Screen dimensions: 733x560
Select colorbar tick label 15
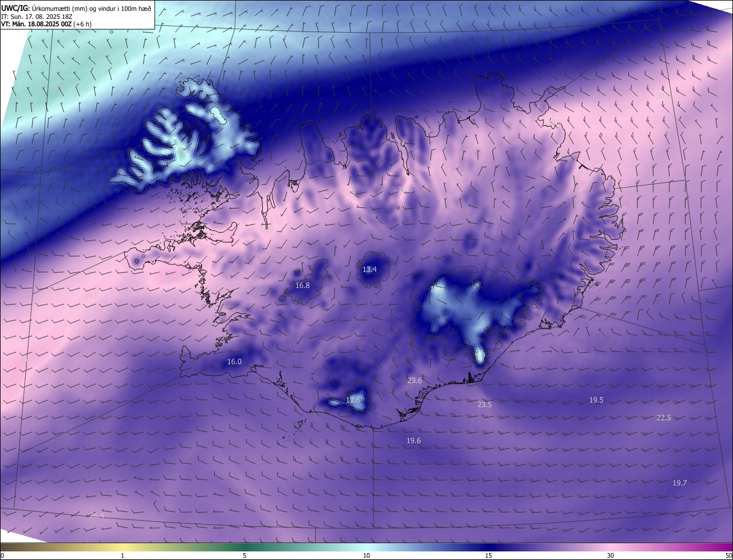click(x=488, y=555)
